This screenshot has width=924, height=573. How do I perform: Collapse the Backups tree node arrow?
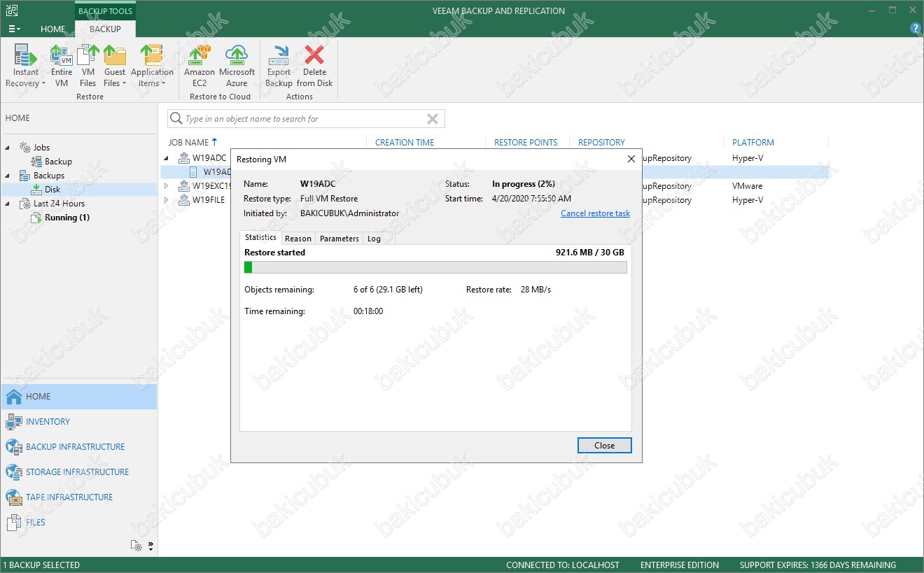point(8,176)
